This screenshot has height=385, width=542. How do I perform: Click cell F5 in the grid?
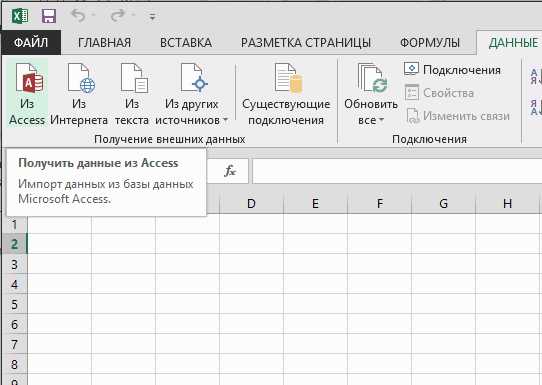coord(380,304)
